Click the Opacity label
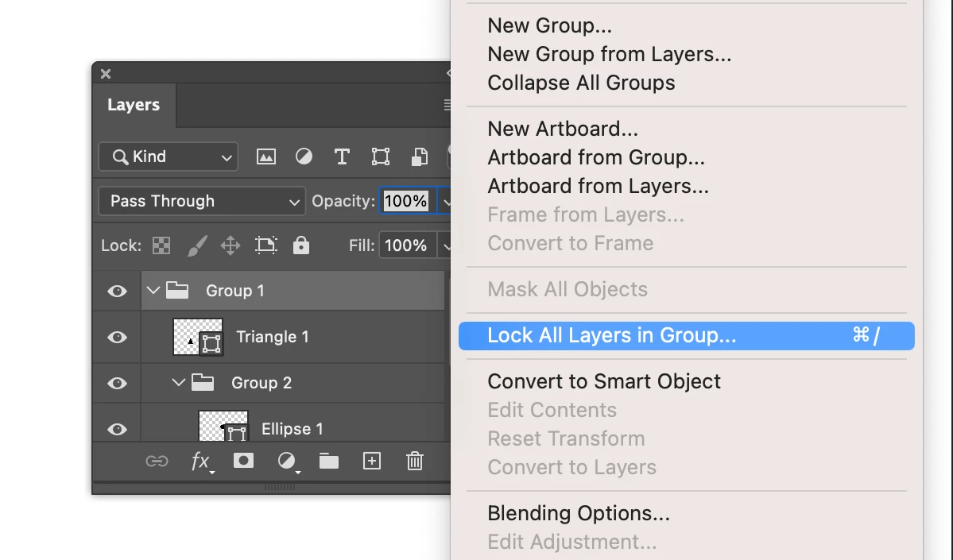The image size is (953, 560). 343,201
